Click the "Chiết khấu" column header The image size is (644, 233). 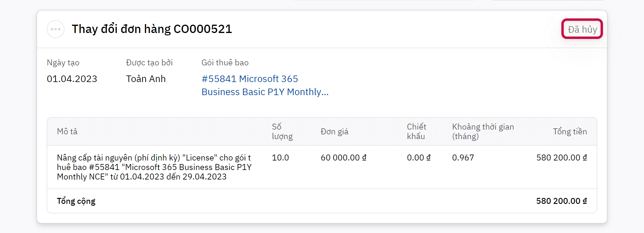pos(416,131)
